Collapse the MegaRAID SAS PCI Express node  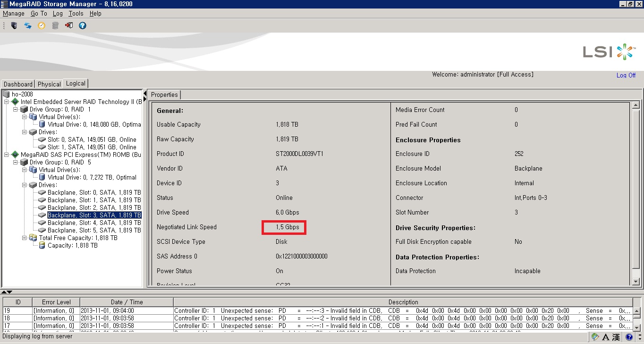point(7,155)
